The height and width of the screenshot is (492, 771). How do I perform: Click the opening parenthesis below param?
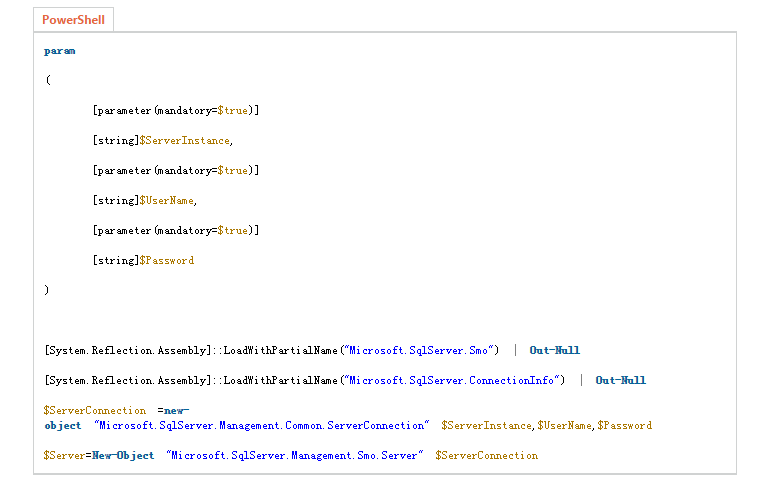tap(47, 81)
